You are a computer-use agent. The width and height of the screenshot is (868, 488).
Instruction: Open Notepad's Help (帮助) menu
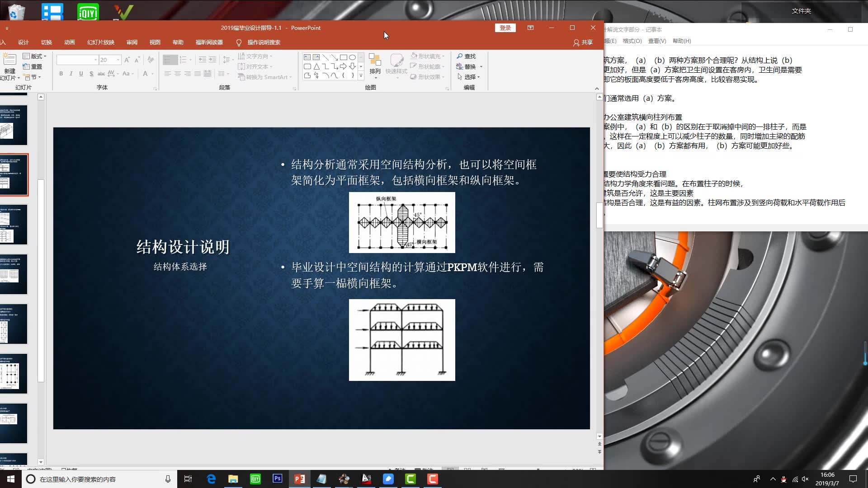pyautogui.click(x=682, y=41)
